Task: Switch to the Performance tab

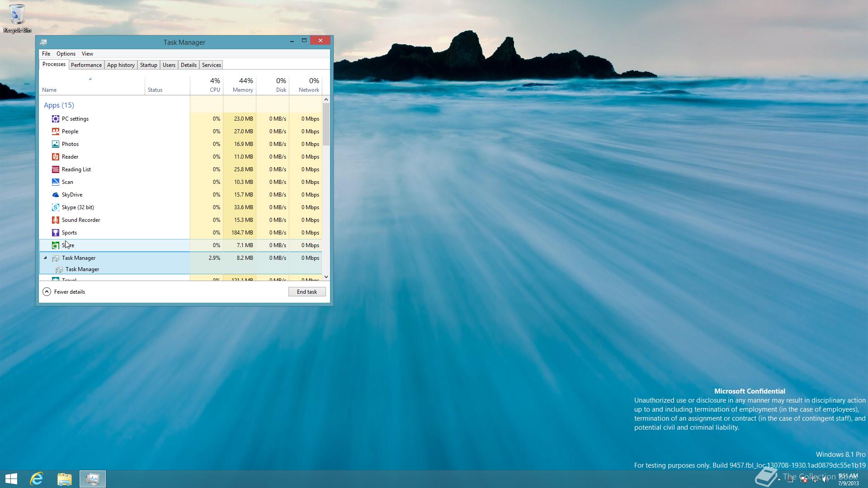Action: pos(86,65)
